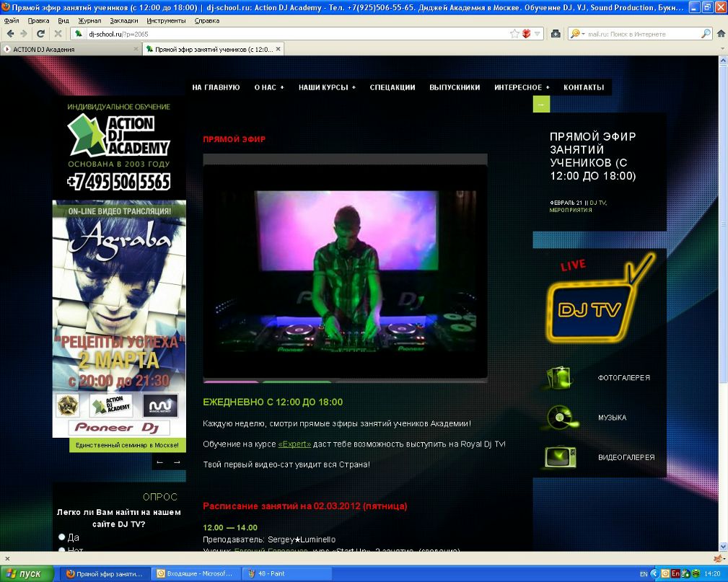Show next banner with right arrow
Image resolution: width=728 pixels, height=582 pixels.
(x=177, y=462)
